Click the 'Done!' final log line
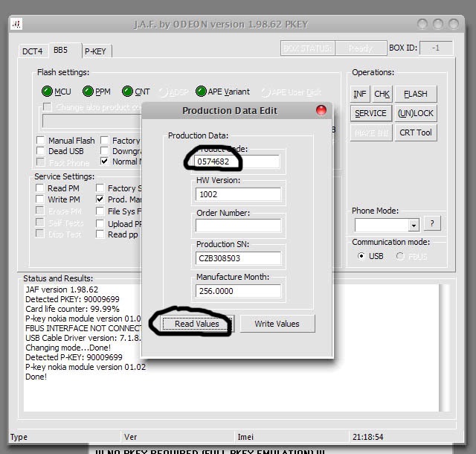 [36, 377]
